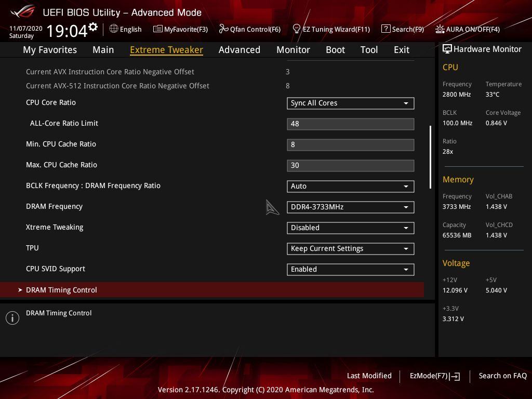Open the Tool tab
This screenshot has height=399, width=532.
point(369,49)
